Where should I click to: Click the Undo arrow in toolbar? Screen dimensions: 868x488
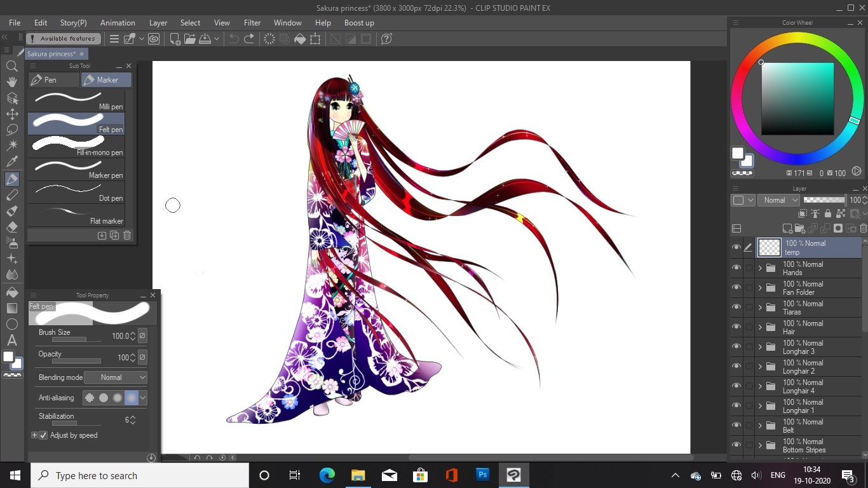(x=234, y=39)
